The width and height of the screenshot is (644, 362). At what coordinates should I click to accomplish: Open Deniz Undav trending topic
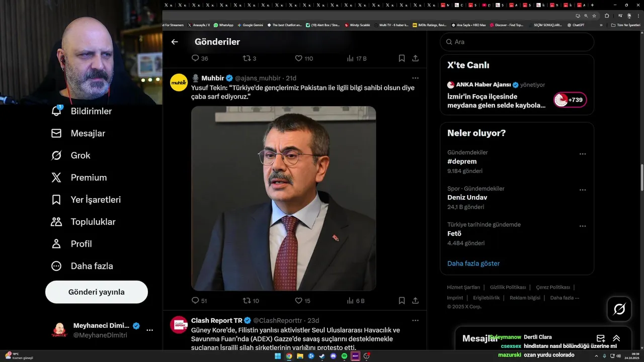(467, 197)
